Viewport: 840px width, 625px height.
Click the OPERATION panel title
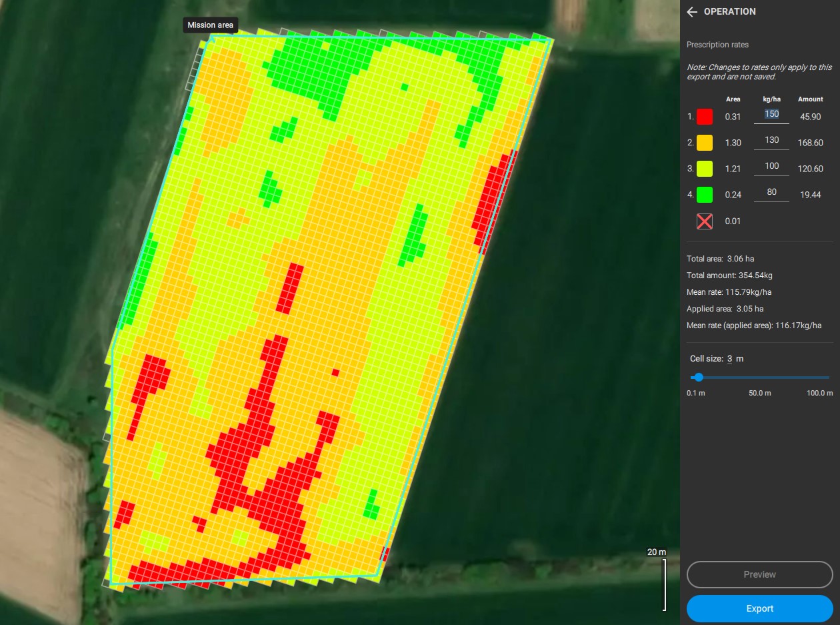[x=729, y=12]
